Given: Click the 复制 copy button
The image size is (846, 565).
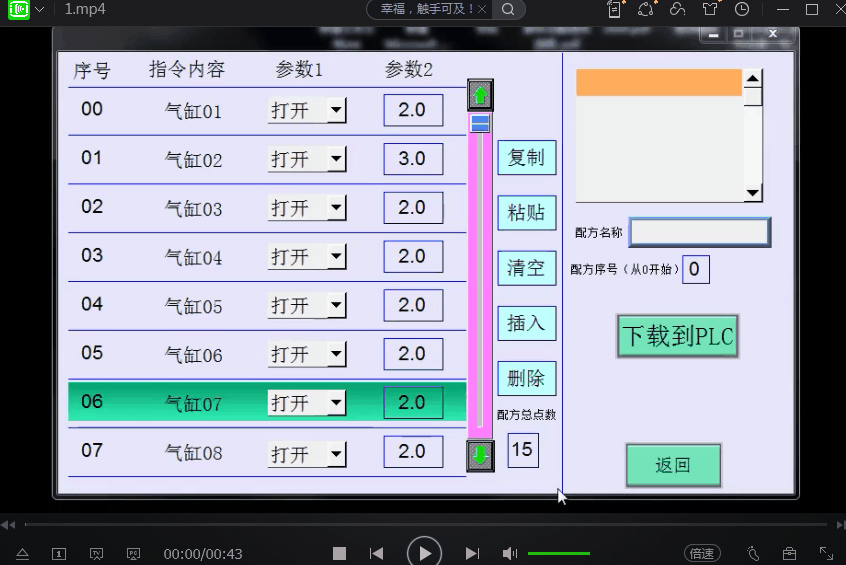Looking at the screenshot, I should click(526, 158).
